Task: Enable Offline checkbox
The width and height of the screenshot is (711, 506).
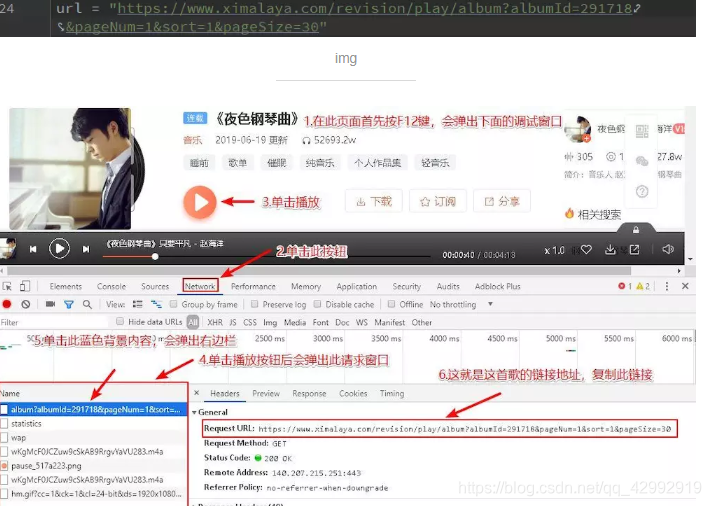Action: coord(391,304)
